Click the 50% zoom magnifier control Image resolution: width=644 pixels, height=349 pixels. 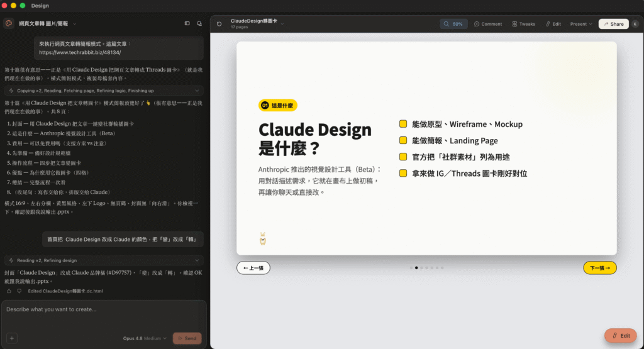point(453,24)
